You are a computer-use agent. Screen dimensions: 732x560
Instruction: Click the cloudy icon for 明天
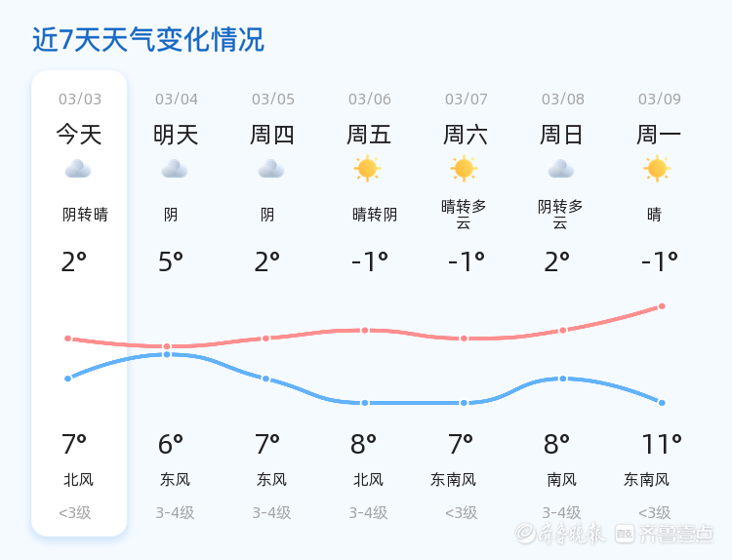coord(175,170)
